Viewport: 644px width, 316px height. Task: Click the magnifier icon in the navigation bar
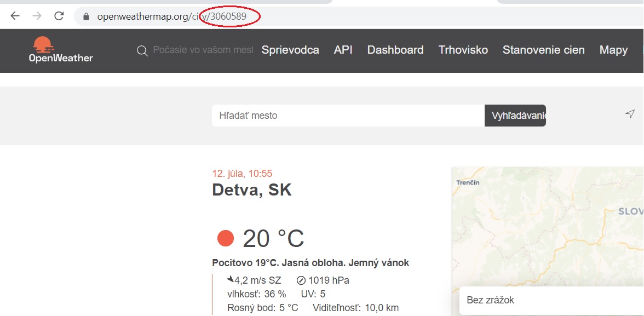[x=142, y=51]
